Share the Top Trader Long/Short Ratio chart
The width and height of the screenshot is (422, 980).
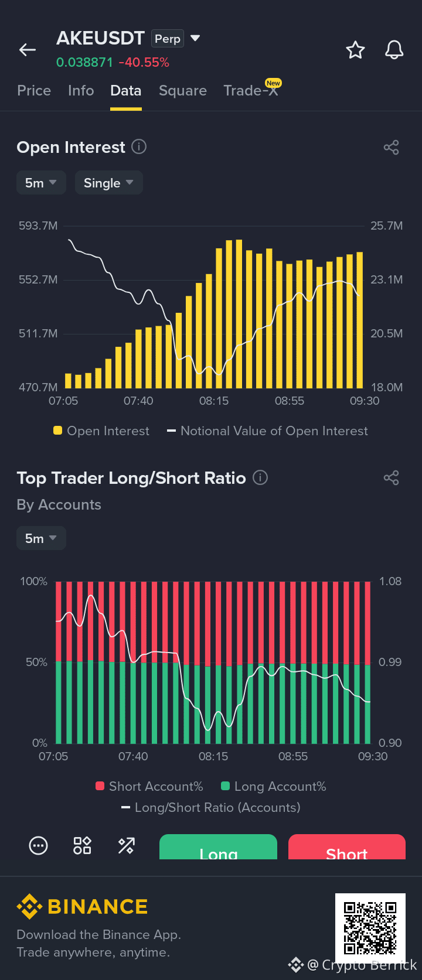pyautogui.click(x=391, y=478)
